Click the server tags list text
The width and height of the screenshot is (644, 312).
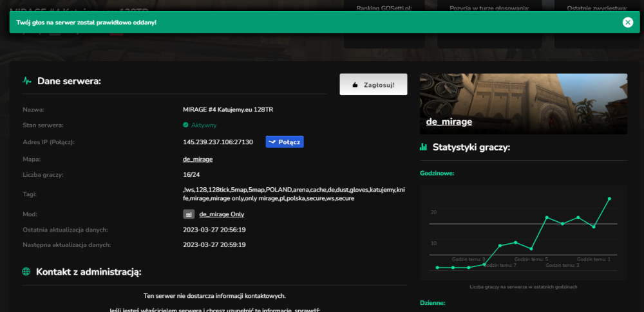(x=294, y=194)
